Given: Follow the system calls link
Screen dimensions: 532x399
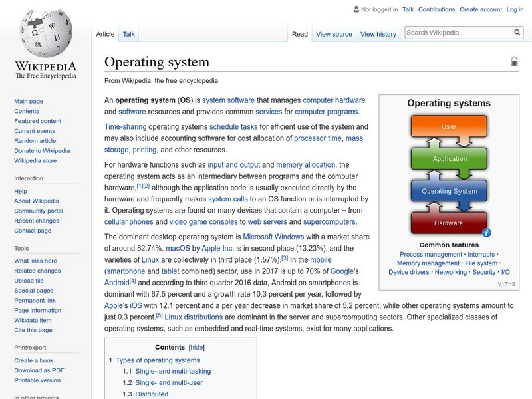Looking at the screenshot, I should 228,199.
